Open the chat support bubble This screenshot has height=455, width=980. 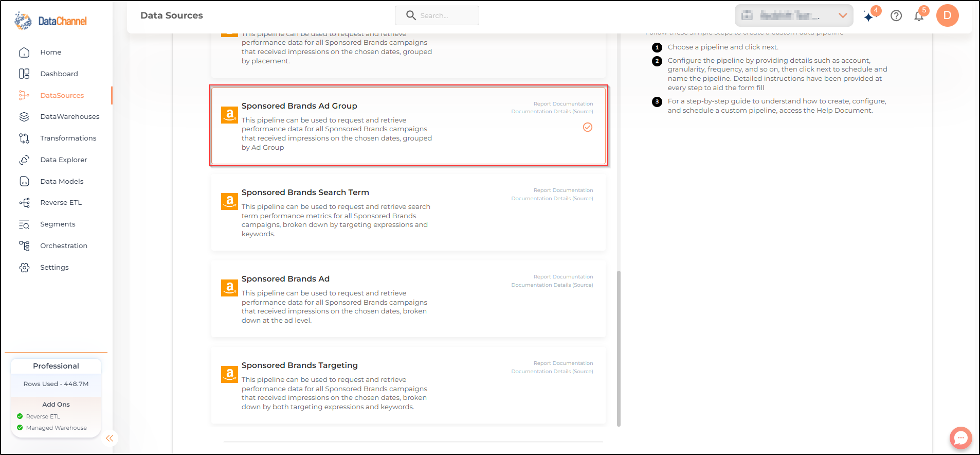tap(960, 438)
